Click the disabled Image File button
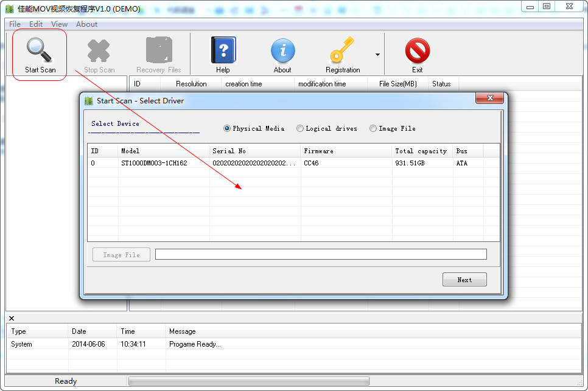The image size is (588, 391). point(121,255)
